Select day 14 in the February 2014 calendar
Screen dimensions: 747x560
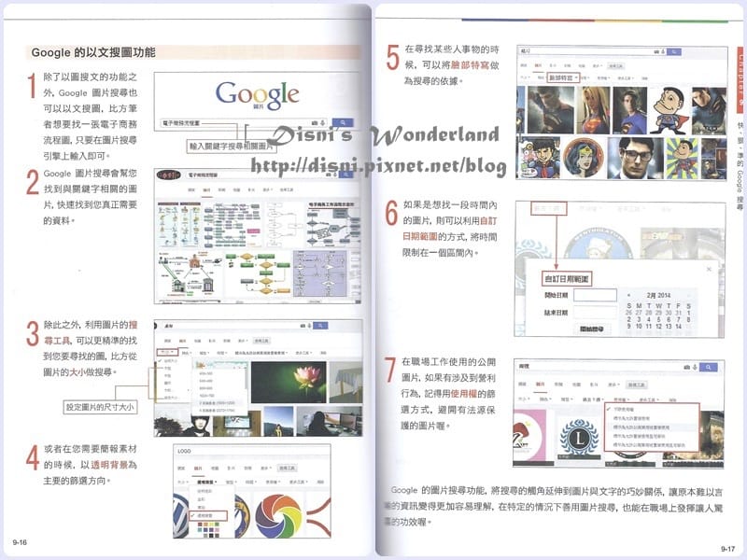coord(679,326)
